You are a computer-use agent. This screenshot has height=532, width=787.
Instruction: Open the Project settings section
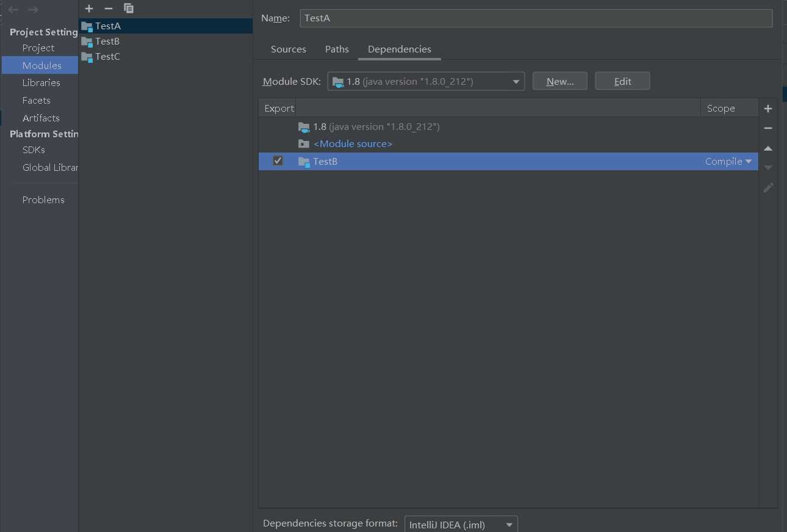(38, 48)
